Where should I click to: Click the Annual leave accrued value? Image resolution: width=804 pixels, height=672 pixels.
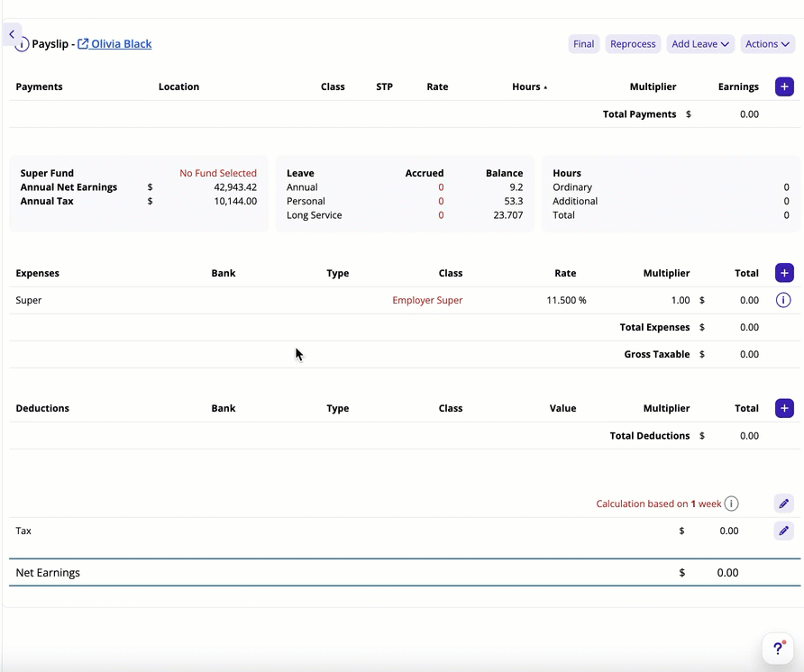coord(441,187)
